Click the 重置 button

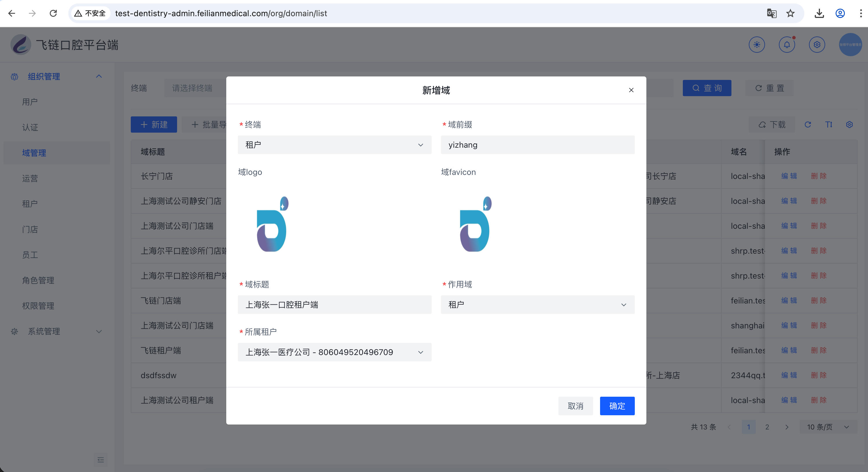[769, 88]
